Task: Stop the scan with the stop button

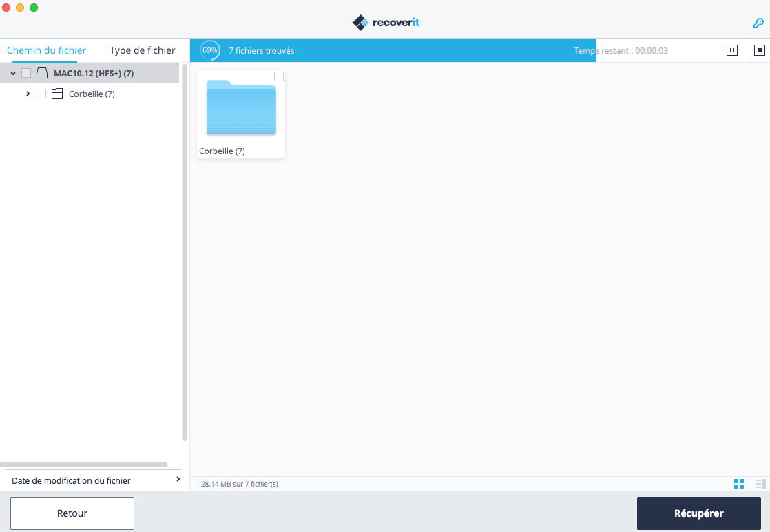Action: tap(759, 50)
